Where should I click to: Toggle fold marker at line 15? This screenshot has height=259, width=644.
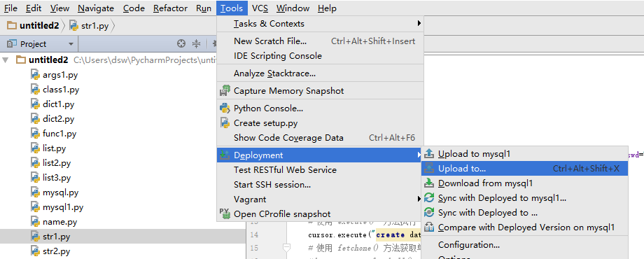tap(286, 247)
